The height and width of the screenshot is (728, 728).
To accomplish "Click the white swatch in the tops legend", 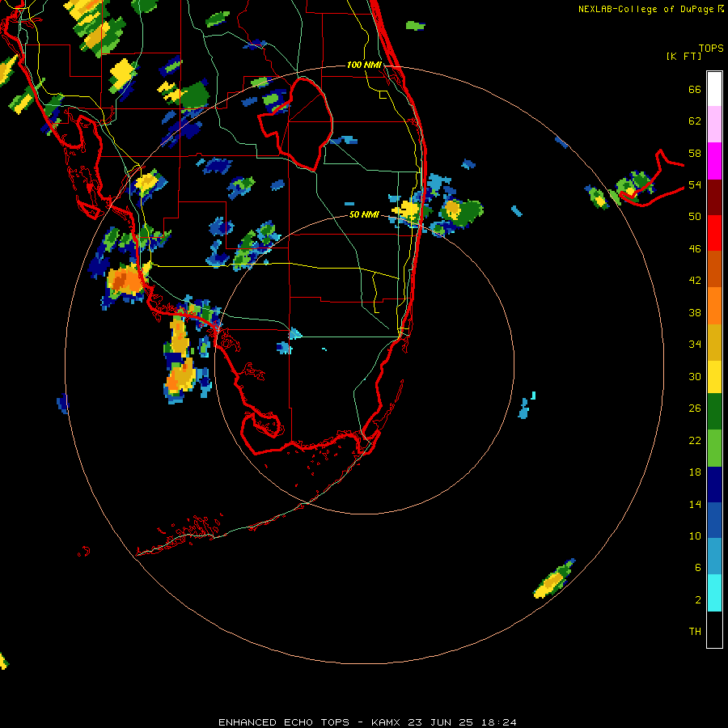I will click(x=714, y=89).
